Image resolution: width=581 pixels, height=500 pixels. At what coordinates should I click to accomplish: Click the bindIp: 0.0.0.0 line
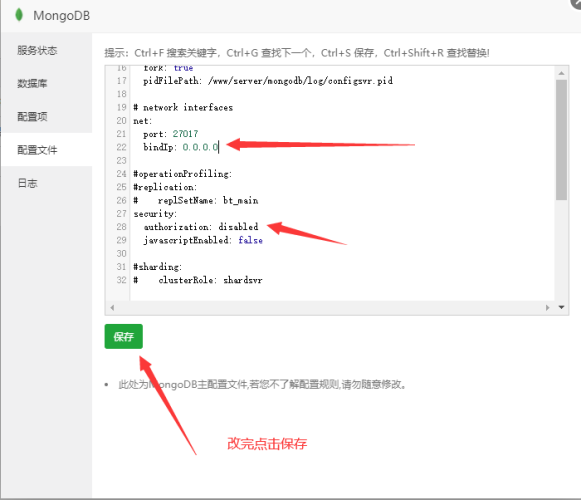[181, 147]
